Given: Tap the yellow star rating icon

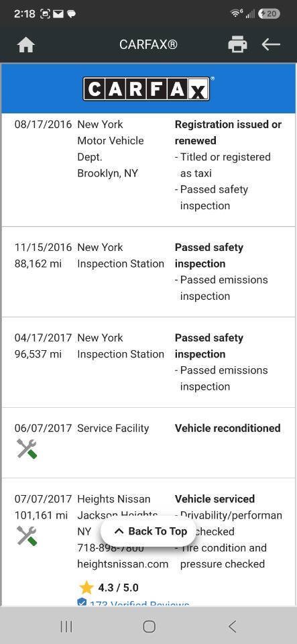Looking at the screenshot, I should tap(86, 588).
